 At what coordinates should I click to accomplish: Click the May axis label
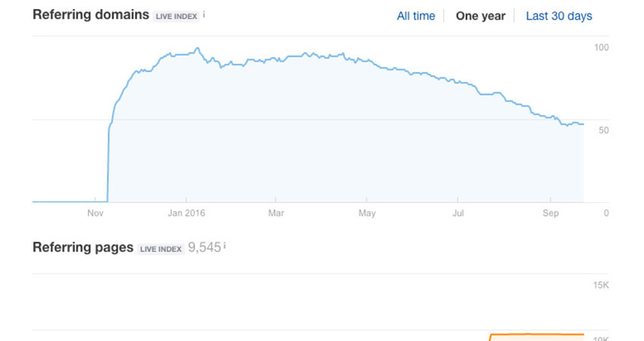click(x=367, y=214)
